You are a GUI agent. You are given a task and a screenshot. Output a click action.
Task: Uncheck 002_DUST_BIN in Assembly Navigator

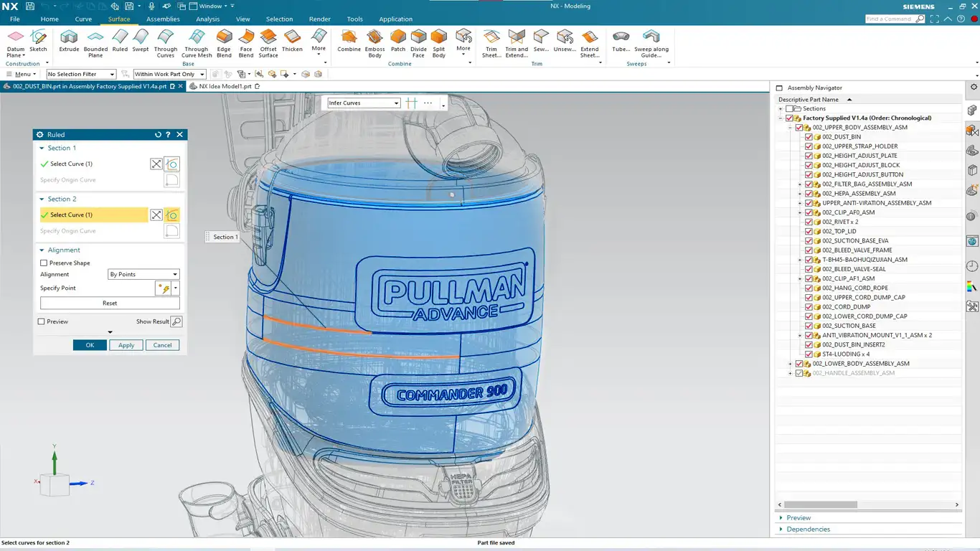click(809, 136)
